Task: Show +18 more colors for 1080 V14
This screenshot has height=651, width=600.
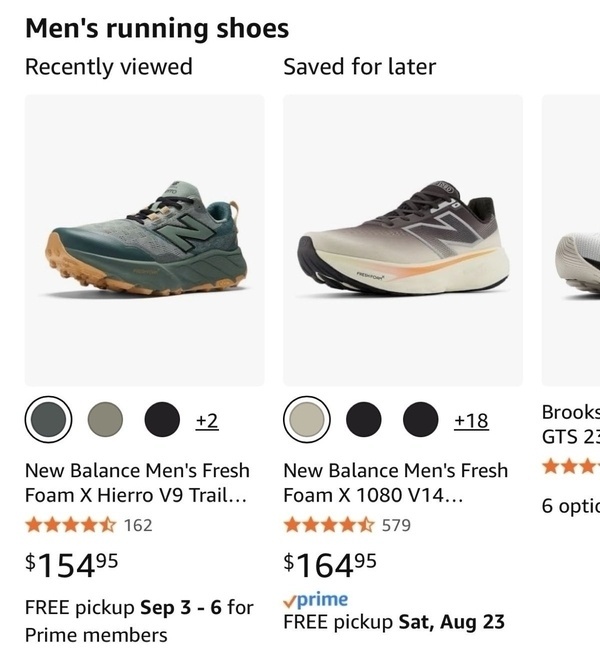Action: (471, 420)
